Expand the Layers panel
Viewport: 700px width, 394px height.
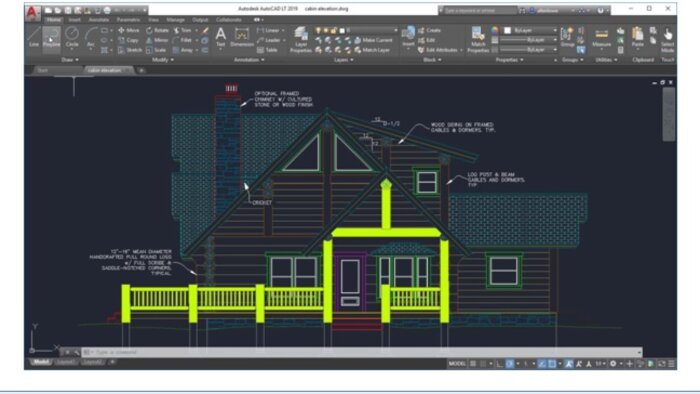point(343,60)
